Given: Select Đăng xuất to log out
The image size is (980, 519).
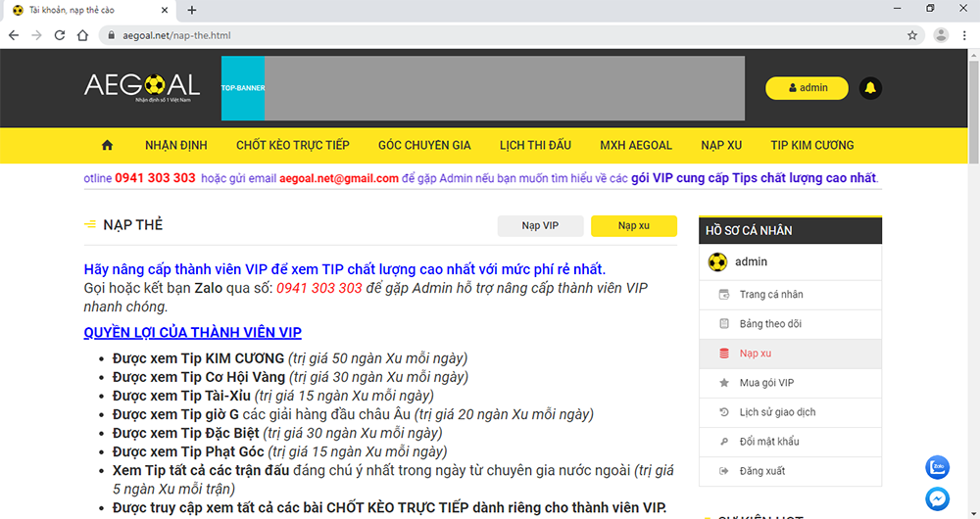Looking at the screenshot, I should click(762, 471).
